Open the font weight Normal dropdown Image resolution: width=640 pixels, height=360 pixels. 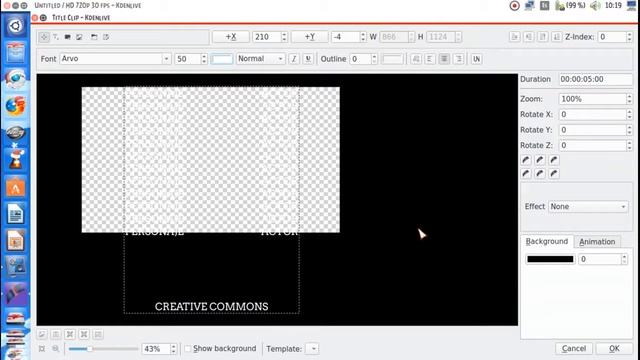[x=260, y=59]
